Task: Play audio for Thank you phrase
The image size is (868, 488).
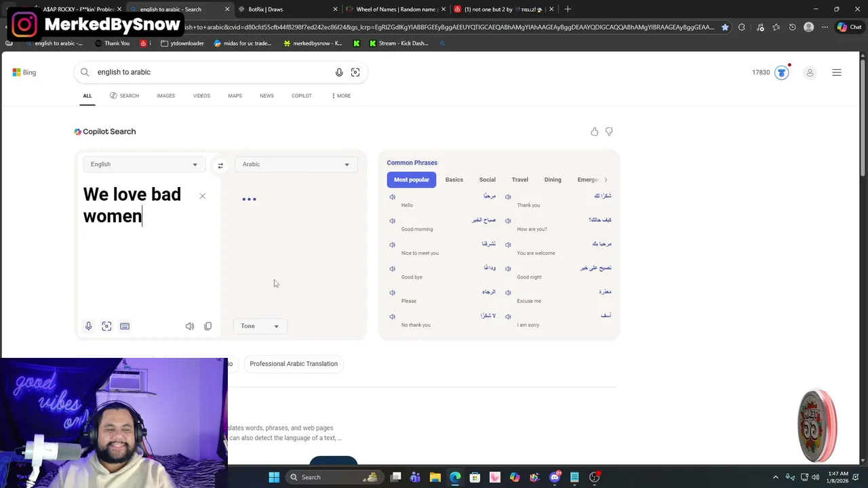Action: (x=508, y=197)
